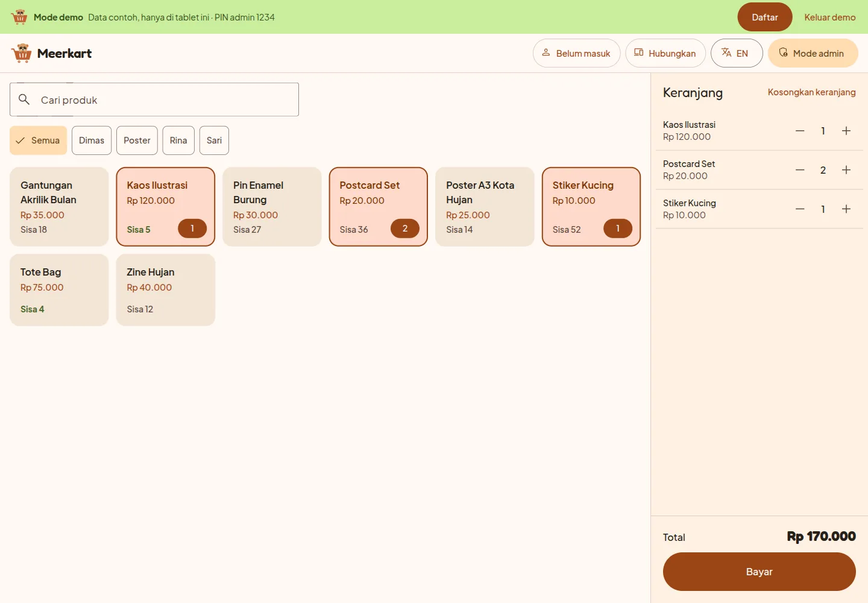Exit via Keluar demo link

[830, 17]
